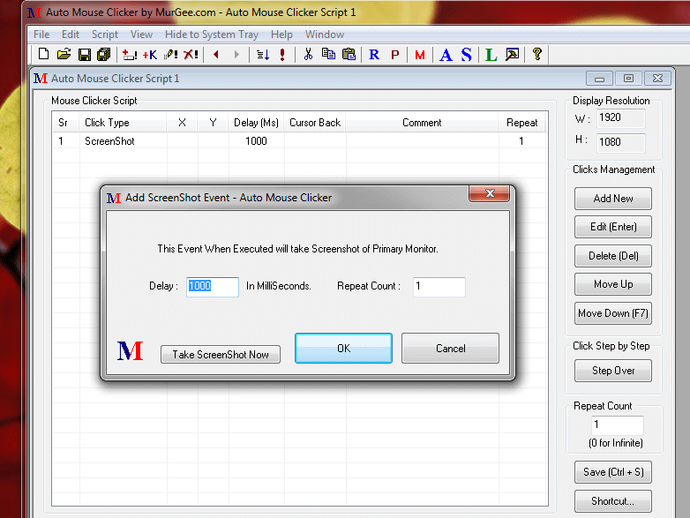Viewport: 690px width, 518px height.
Task: Click Hide to System Tray menu item
Action: coord(212,34)
